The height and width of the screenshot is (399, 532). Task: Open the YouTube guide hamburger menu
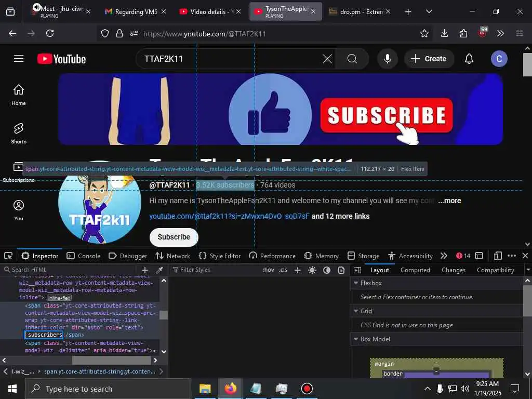point(19,59)
